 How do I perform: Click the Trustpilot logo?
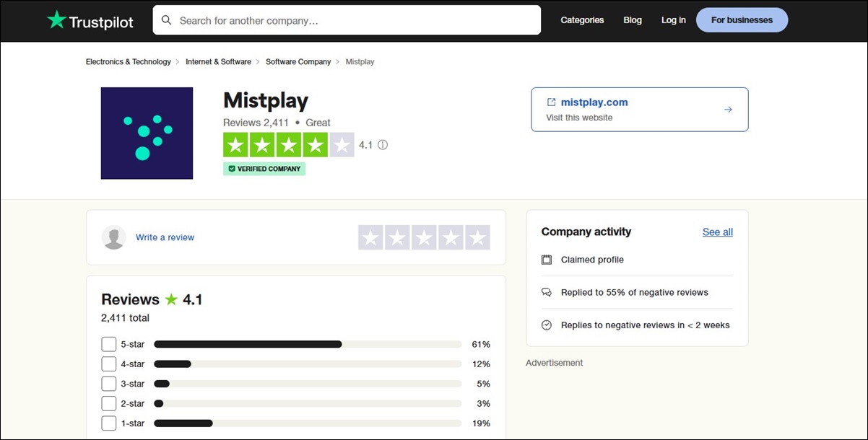click(90, 20)
